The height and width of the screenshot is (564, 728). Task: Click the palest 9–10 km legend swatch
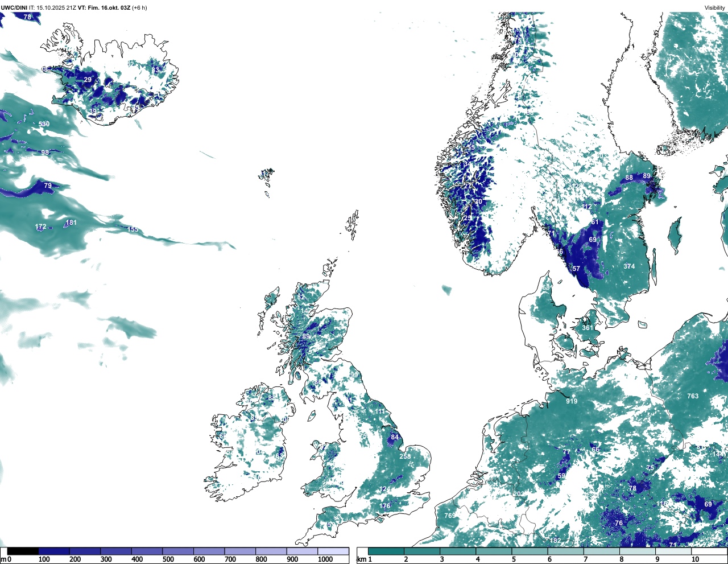(674, 551)
